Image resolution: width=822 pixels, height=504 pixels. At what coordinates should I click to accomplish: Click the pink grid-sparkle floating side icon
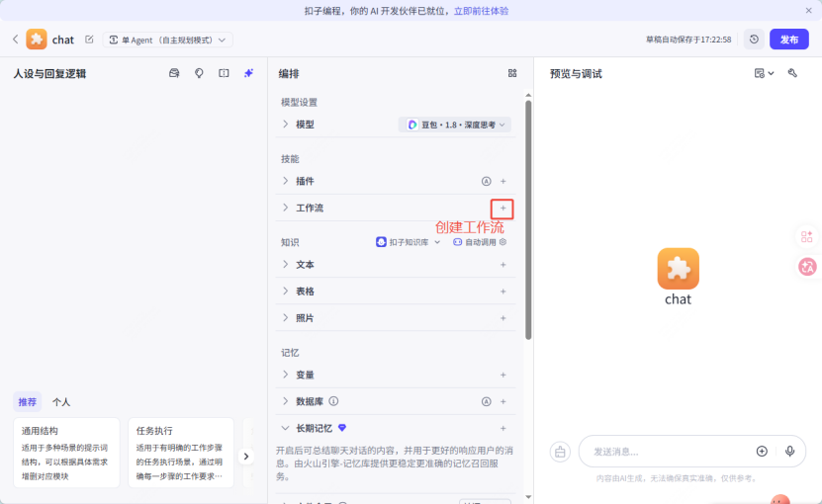[x=807, y=236]
